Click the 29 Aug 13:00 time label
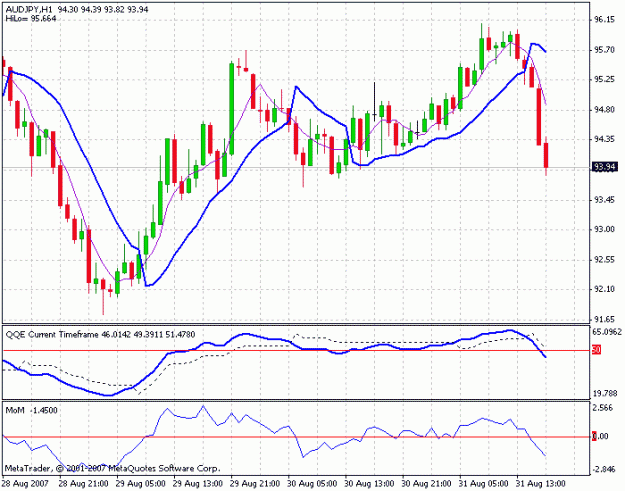625x491 pixels. click(x=198, y=484)
